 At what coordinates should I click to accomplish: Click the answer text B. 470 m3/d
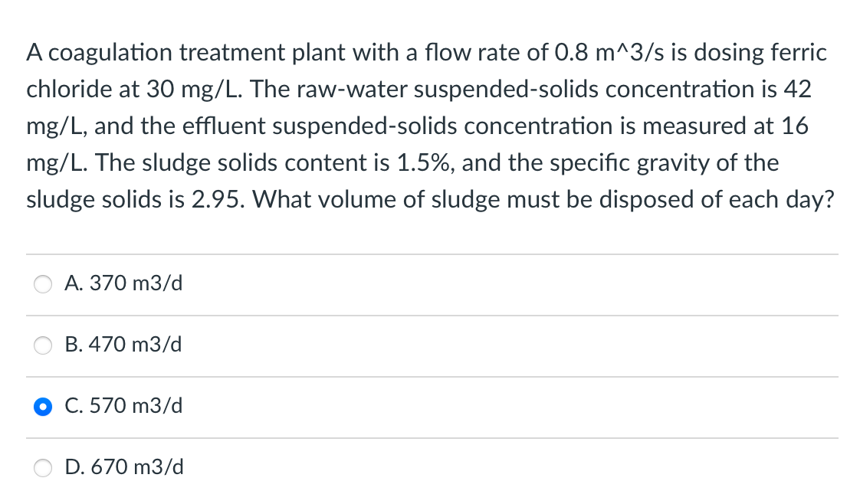point(124,345)
